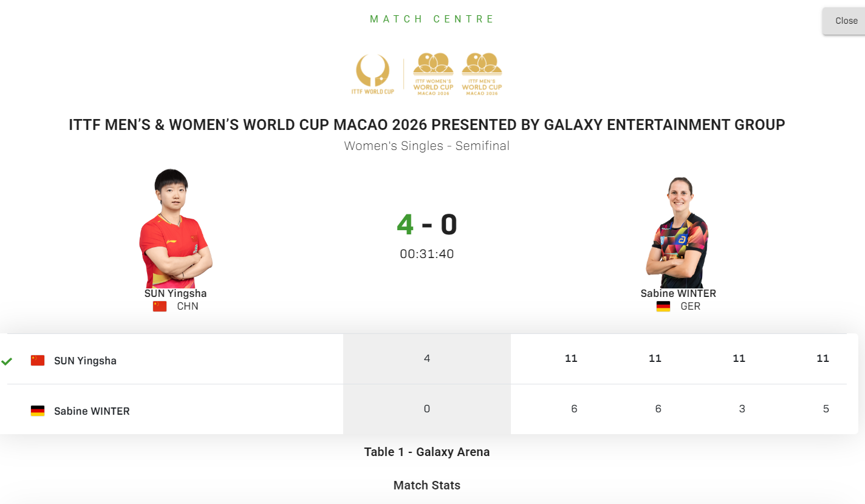865x504 pixels.
Task: Click the Table 1 - Galaxy Arena label
Action: click(x=426, y=452)
